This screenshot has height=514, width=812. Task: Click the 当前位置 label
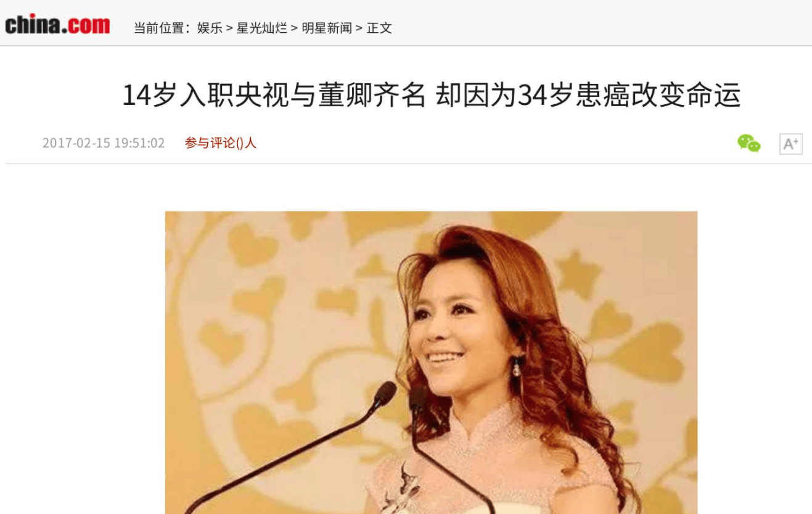point(159,28)
